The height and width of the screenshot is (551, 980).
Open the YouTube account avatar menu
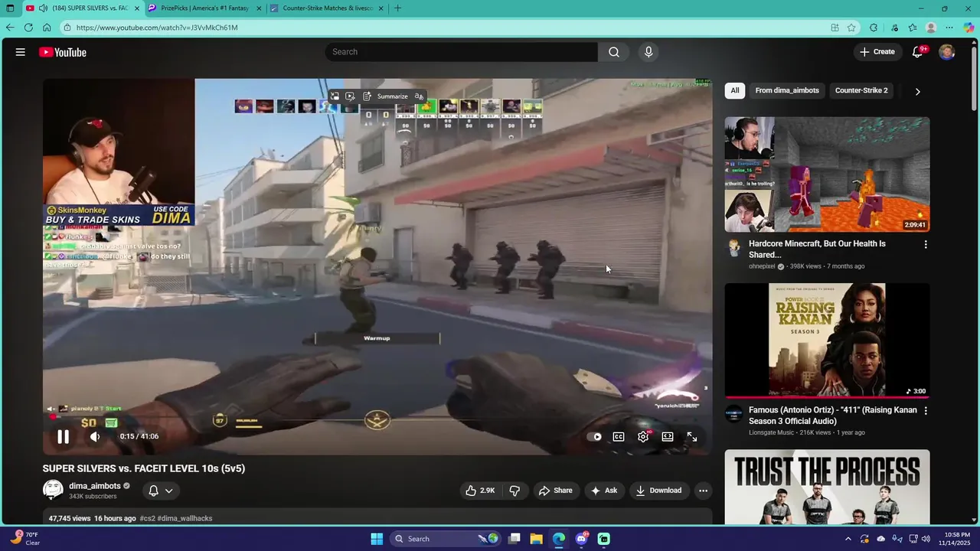947,52
